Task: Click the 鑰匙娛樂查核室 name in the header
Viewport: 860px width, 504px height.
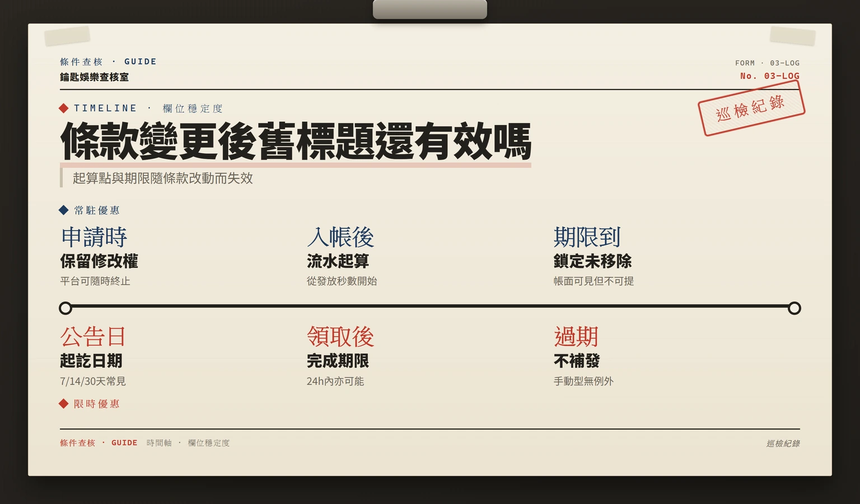Action: (95, 77)
